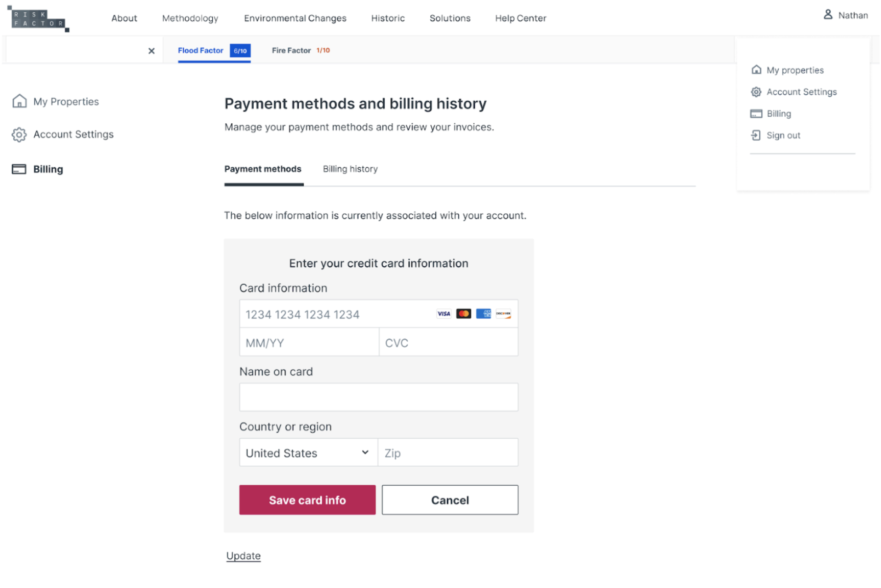Click the Save card info button
Screen dimensions: 881x588
click(307, 500)
